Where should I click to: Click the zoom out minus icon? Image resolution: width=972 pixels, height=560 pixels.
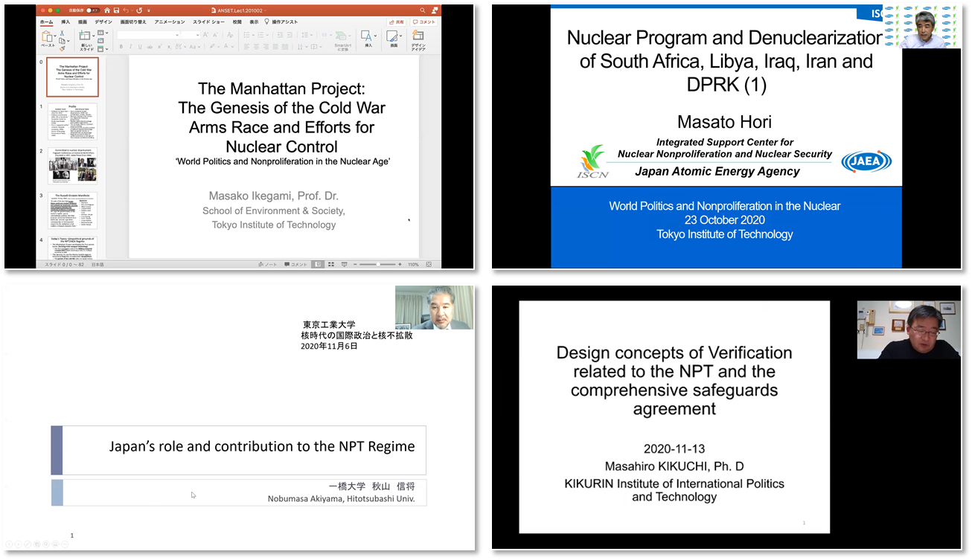coord(355,264)
